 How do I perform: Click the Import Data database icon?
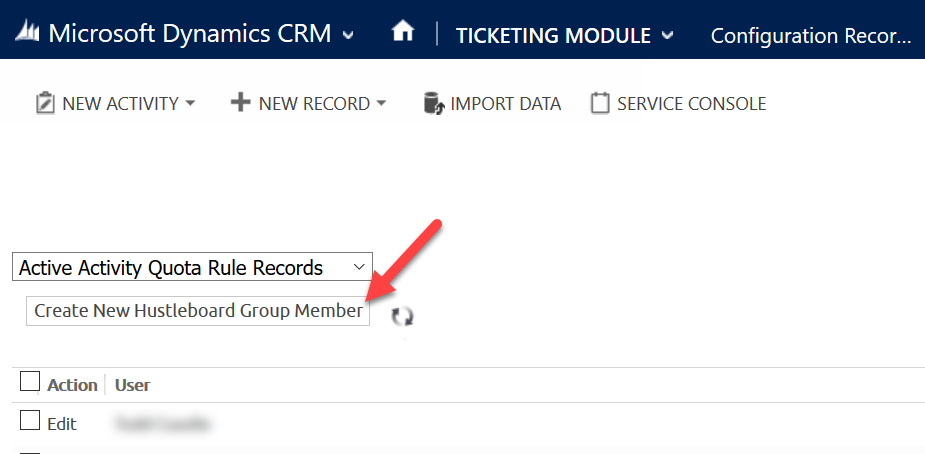[x=434, y=104]
